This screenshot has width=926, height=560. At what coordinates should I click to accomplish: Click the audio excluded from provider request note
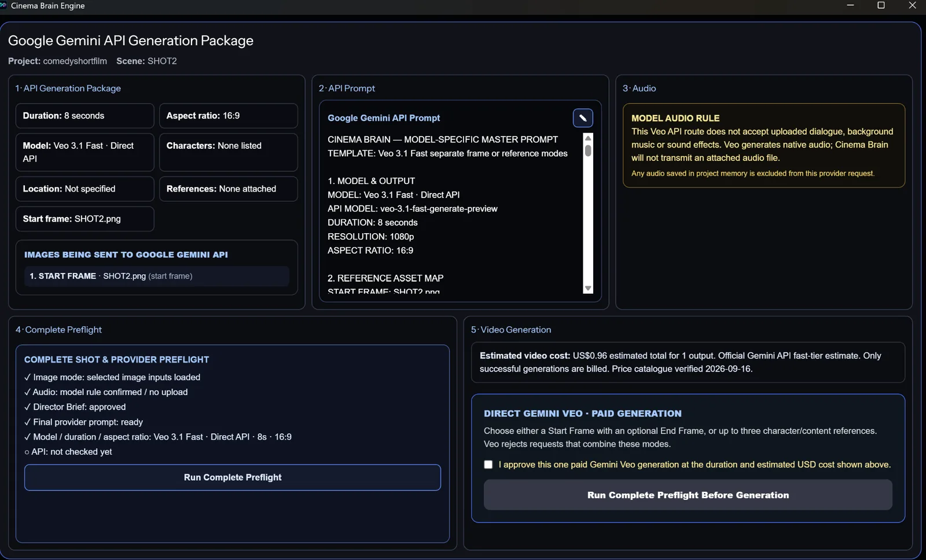[753, 174]
